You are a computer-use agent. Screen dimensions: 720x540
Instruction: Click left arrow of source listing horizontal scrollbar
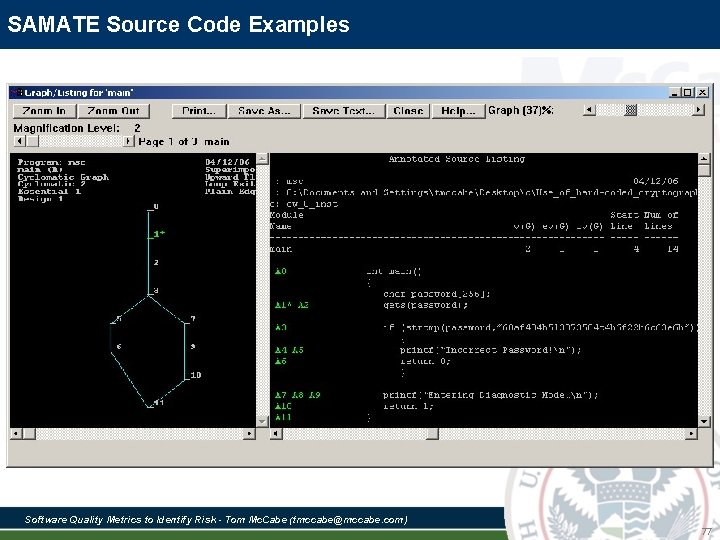coord(276,433)
